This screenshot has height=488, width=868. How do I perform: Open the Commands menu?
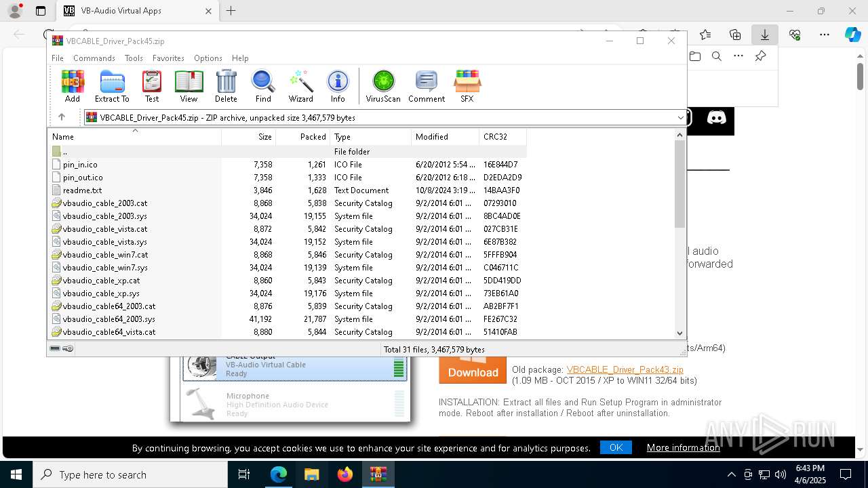[94, 58]
